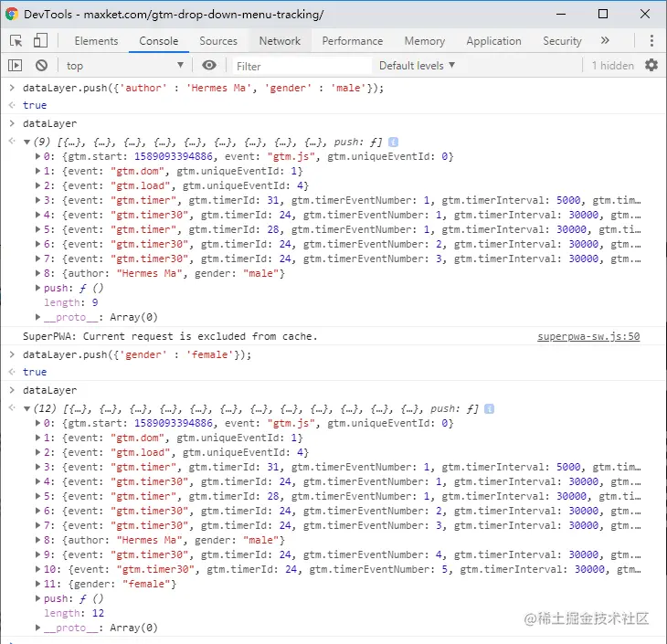The width and height of the screenshot is (667, 644).
Task: Select the first dataLayer input line
Action: click(49, 124)
